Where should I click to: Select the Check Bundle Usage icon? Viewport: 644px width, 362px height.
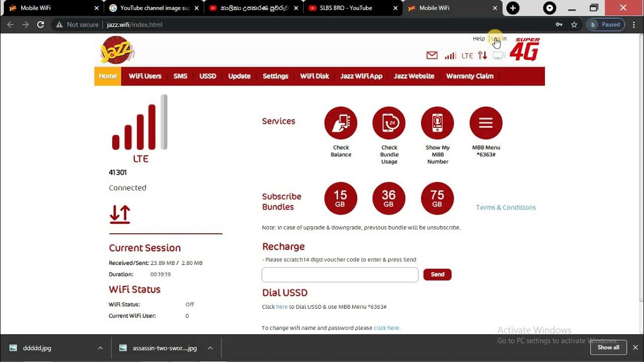389,123
